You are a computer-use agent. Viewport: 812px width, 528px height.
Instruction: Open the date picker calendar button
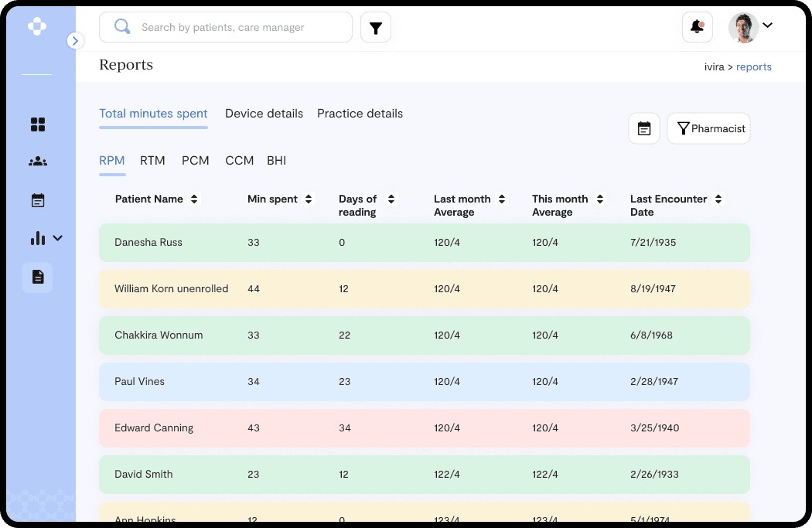[644, 128]
